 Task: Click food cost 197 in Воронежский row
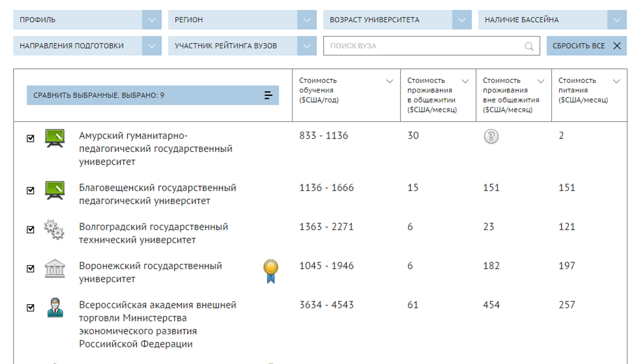567,266
